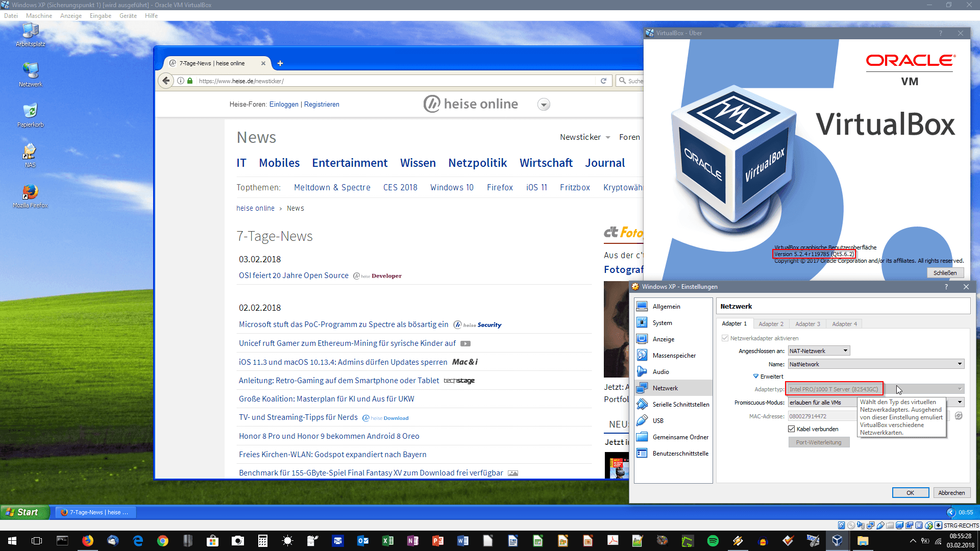980x551 pixels.
Task: Switch to Adapter 2 tab
Action: tap(771, 324)
